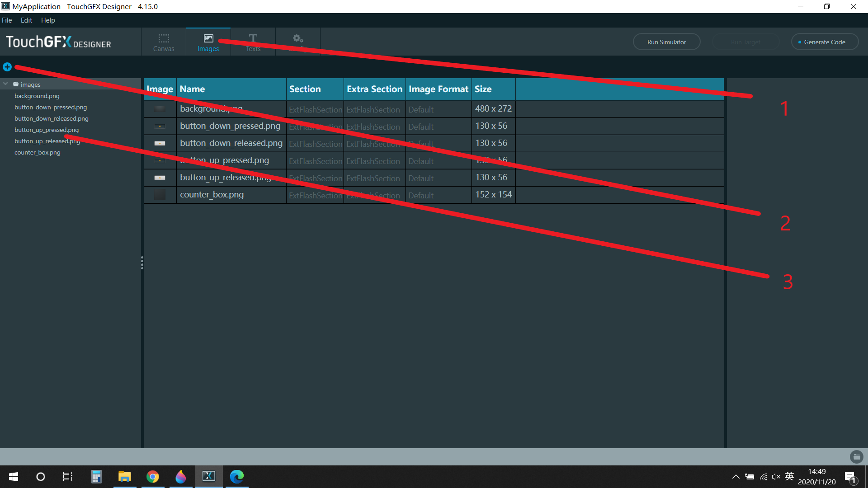Open Extra Section dropdown for button_down_pressed.png

373,127
